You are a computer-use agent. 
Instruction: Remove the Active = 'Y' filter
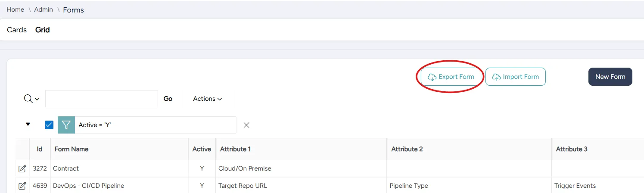click(x=246, y=125)
